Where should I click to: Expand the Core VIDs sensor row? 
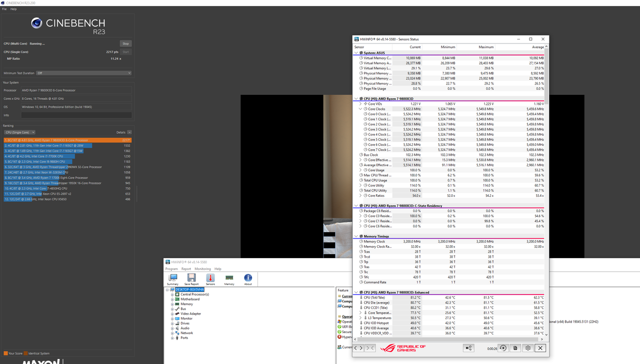pos(361,104)
